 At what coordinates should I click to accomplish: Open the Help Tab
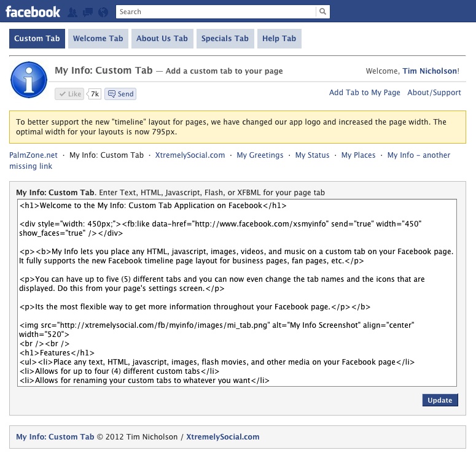pyautogui.click(x=279, y=39)
